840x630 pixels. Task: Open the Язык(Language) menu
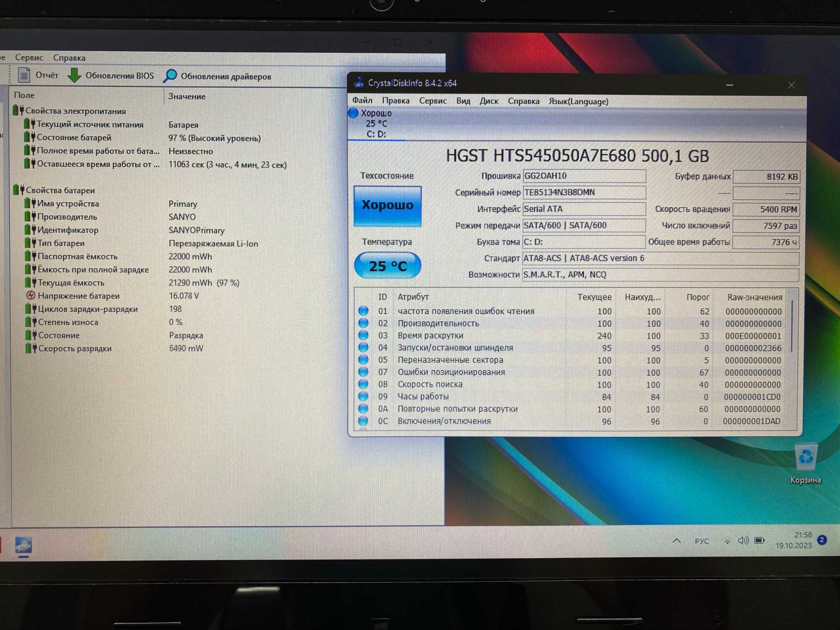point(578,102)
